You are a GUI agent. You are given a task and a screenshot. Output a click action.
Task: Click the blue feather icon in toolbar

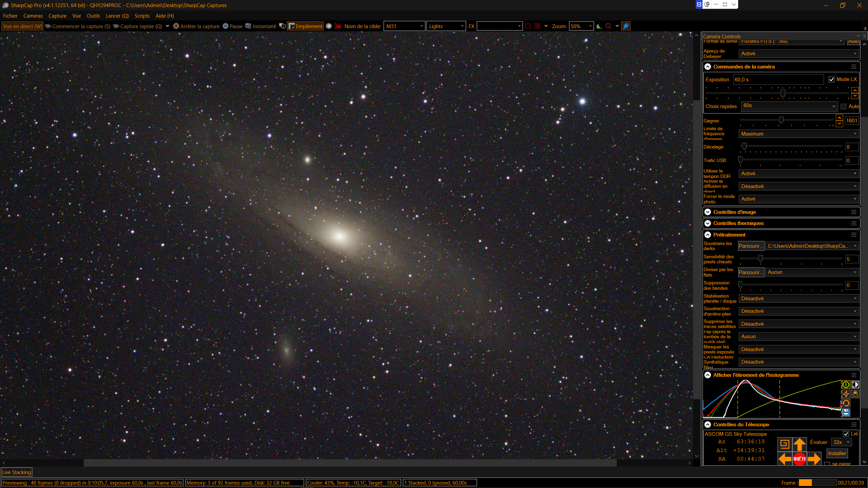tap(626, 26)
